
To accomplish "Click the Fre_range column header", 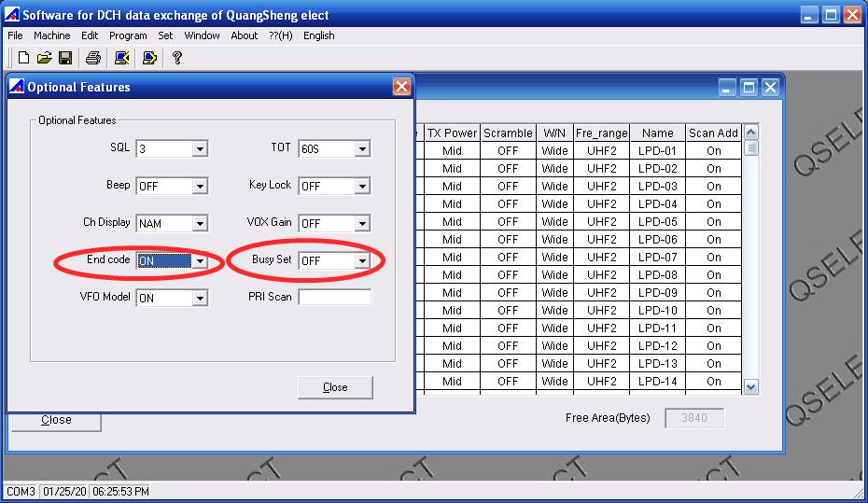I will pyautogui.click(x=602, y=133).
